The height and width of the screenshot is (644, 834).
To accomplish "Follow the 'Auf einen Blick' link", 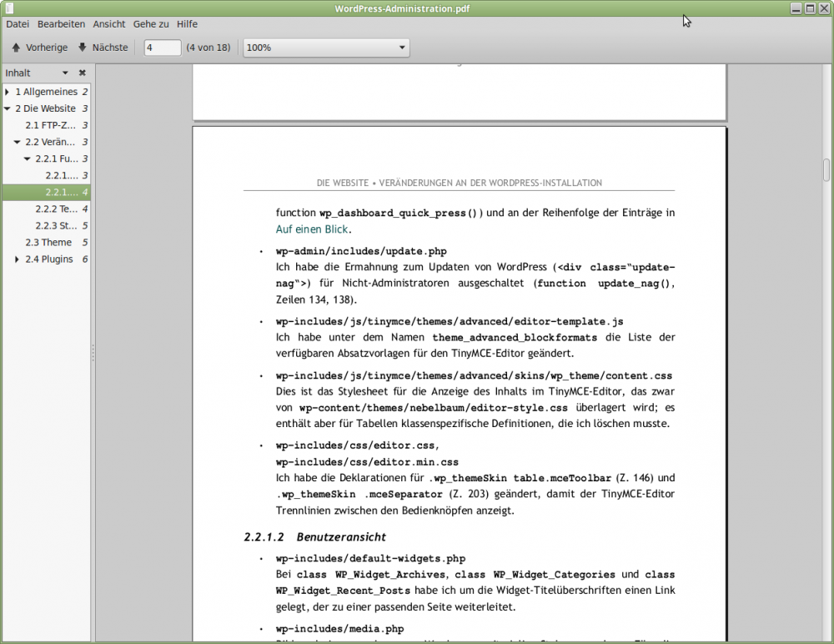I will (x=312, y=229).
